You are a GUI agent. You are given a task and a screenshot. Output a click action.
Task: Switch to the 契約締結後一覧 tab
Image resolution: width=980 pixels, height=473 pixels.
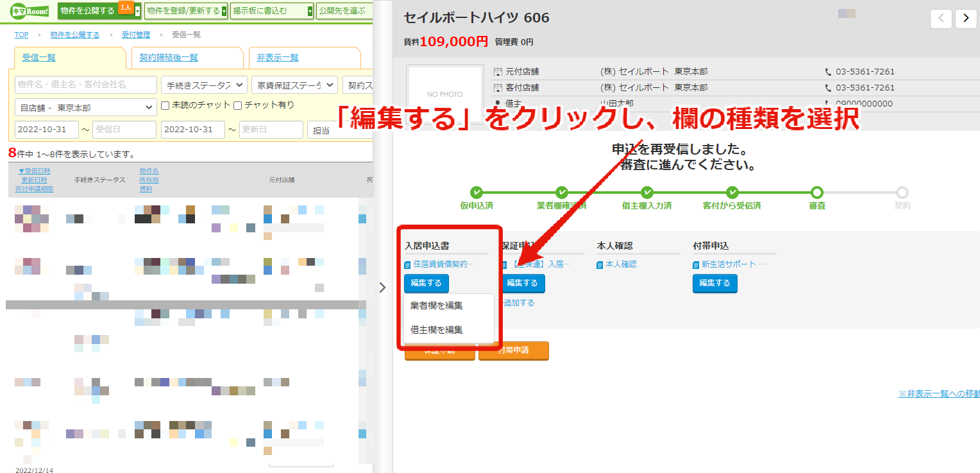169,58
